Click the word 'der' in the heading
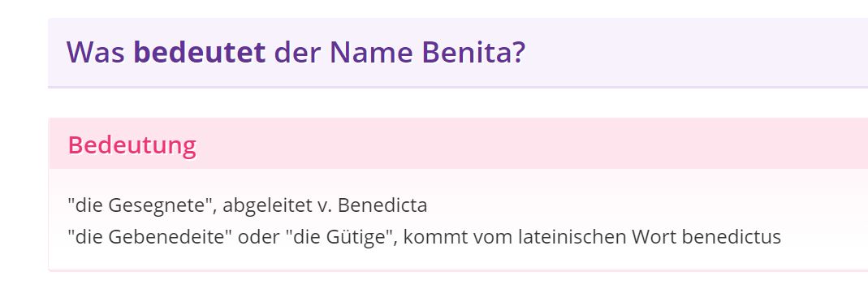This screenshot has width=868, height=302. tap(298, 52)
